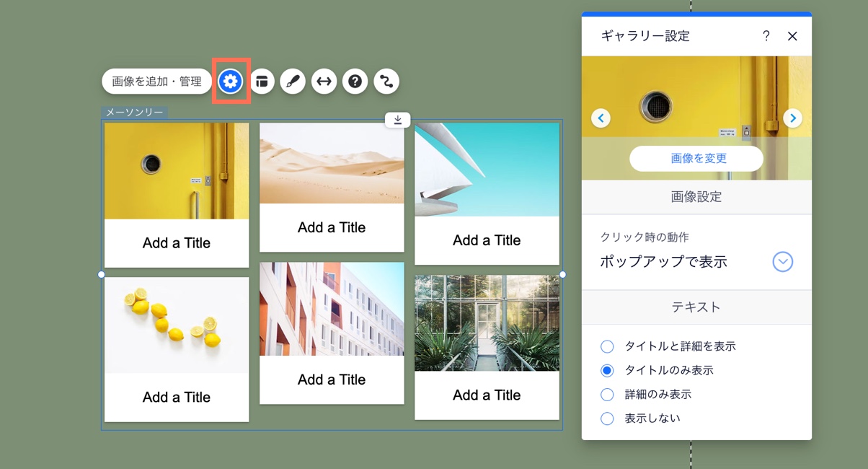Image resolution: width=868 pixels, height=469 pixels.
Task: Open the layouts icon in gallery toolbar
Action: coord(262,82)
